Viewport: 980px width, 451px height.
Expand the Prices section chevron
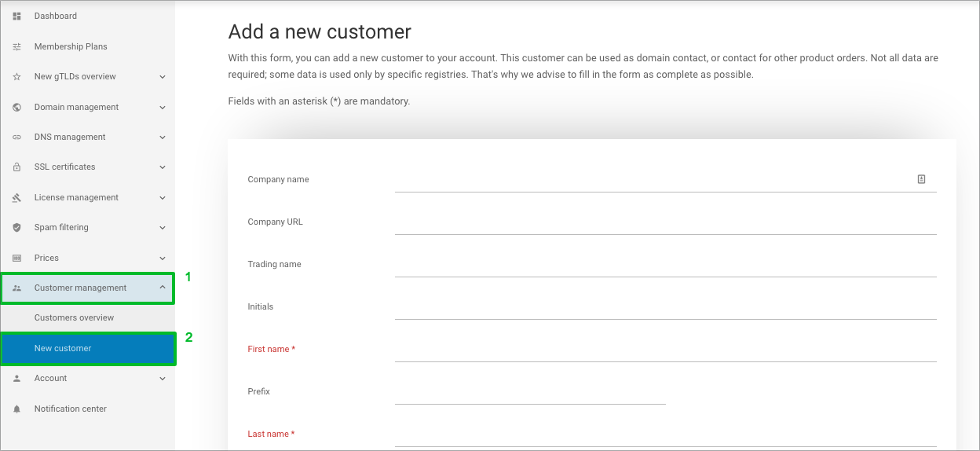tap(163, 258)
